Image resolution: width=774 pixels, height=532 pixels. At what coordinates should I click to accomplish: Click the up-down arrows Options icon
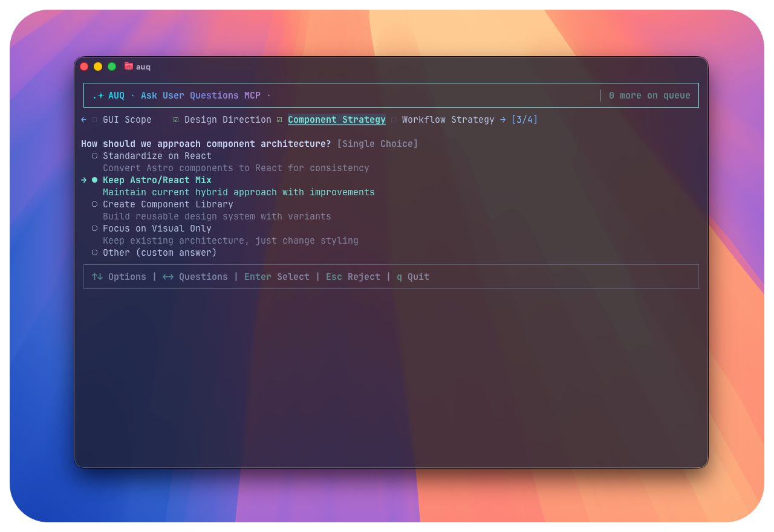[x=97, y=276]
